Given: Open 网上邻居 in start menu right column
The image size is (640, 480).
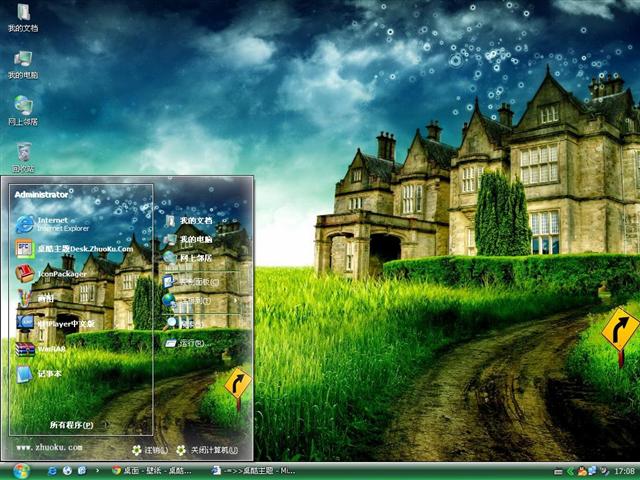Looking at the screenshot, I should point(188,258).
